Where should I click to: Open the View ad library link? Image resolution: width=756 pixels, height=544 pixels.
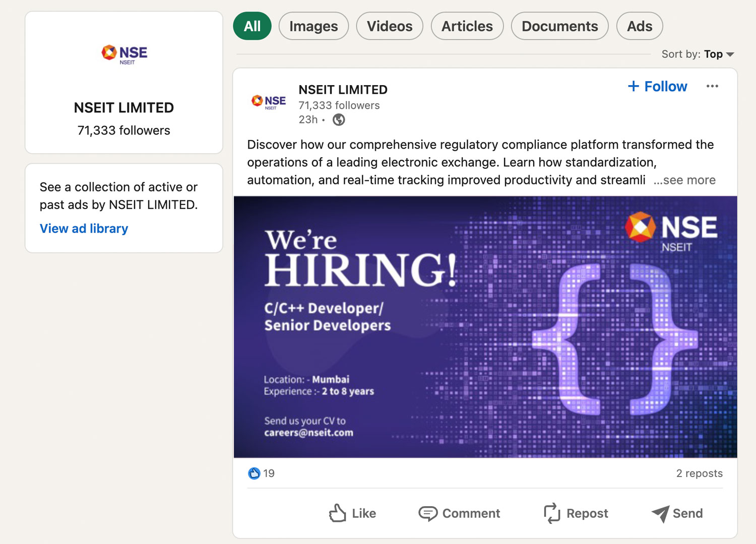point(84,229)
